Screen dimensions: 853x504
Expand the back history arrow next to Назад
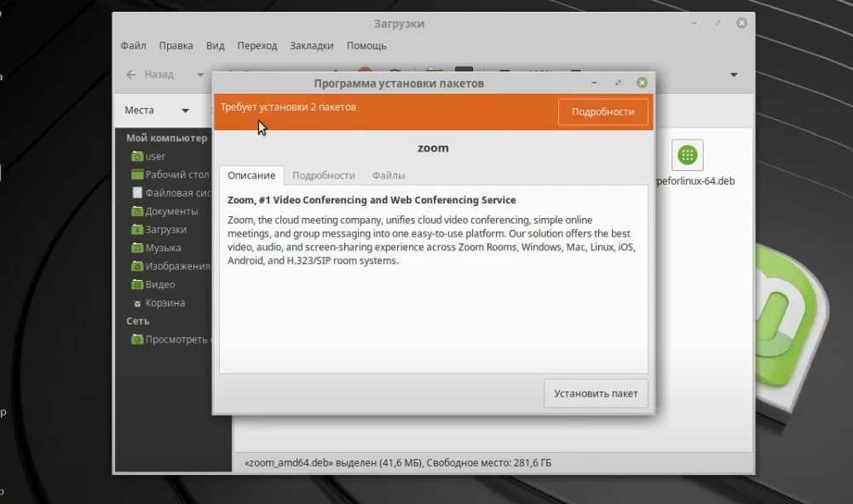[200, 75]
